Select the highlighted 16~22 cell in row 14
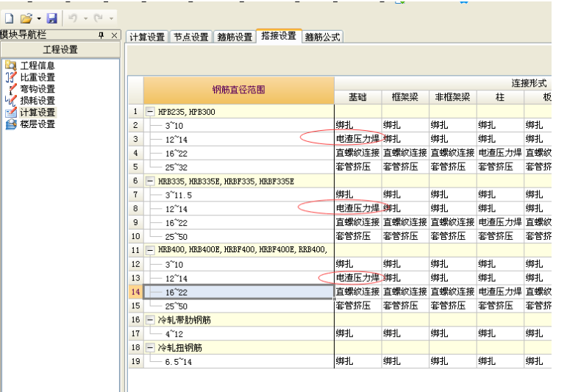Image resolution: width=567 pixels, height=392 pixels. [239, 292]
